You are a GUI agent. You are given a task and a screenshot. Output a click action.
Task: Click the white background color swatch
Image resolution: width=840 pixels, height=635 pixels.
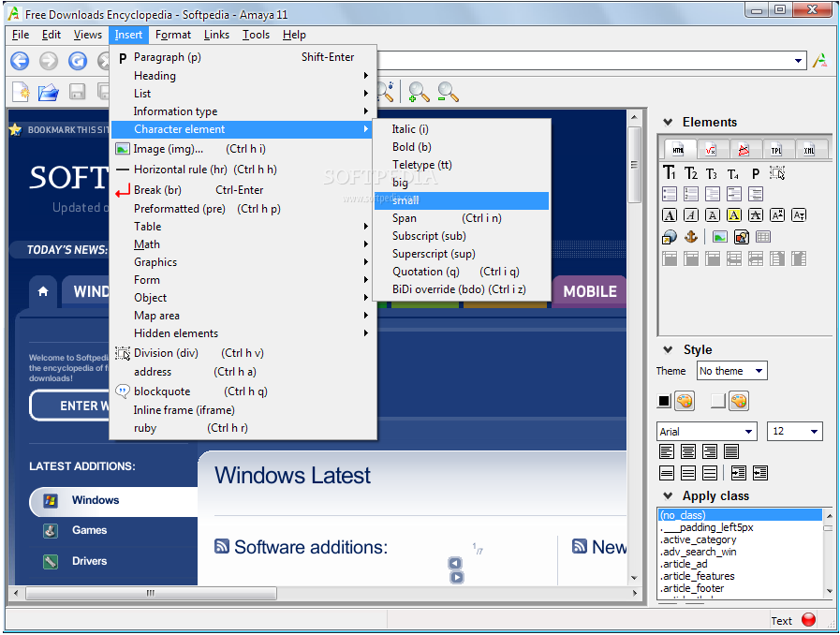pyautogui.click(x=718, y=401)
